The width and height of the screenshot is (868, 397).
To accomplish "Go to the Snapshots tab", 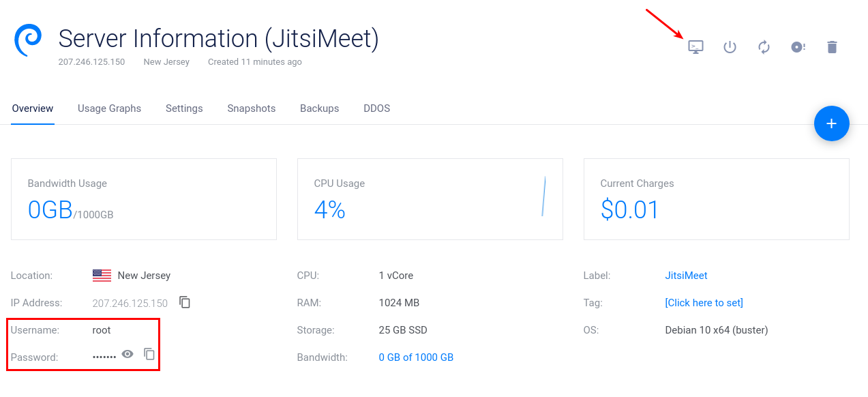I will click(251, 108).
